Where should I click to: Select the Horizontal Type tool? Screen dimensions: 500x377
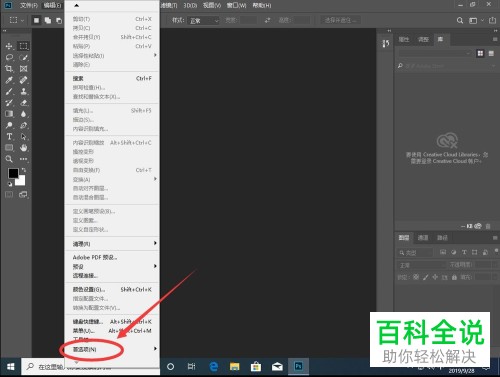[9, 137]
